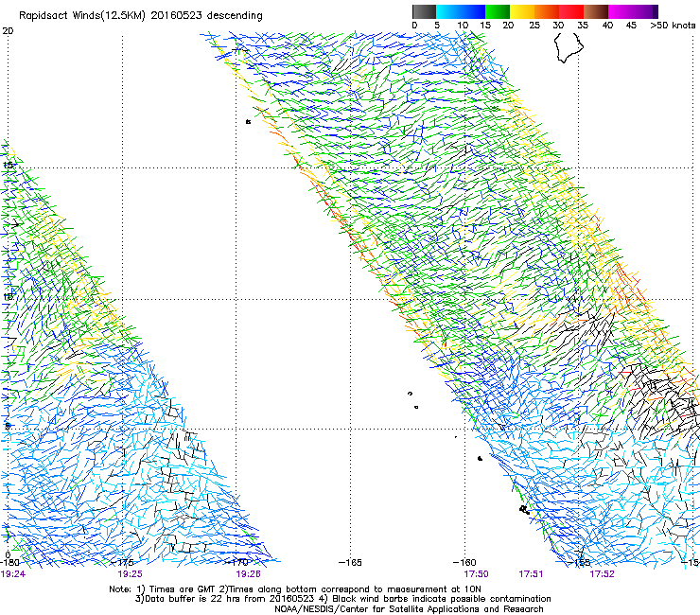Click the '25' label under the color bar
The width and height of the screenshot is (700, 615).
point(534,25)
